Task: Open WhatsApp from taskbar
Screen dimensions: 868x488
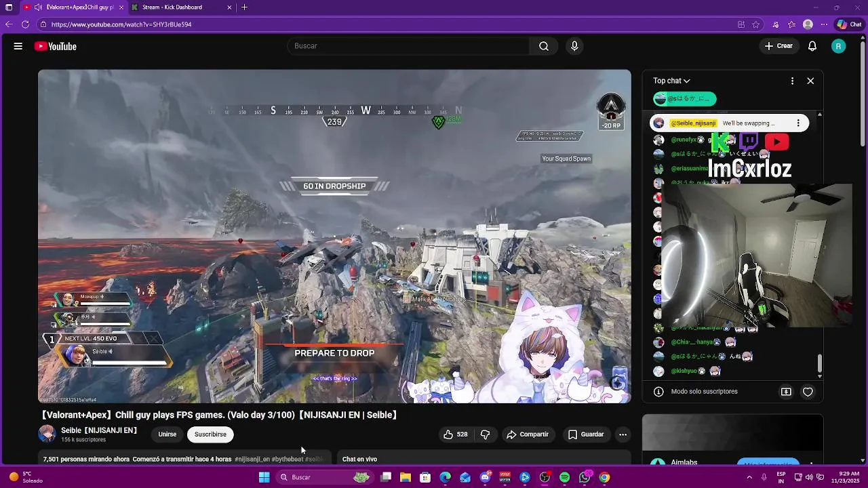Action: [x=585, y=477]
